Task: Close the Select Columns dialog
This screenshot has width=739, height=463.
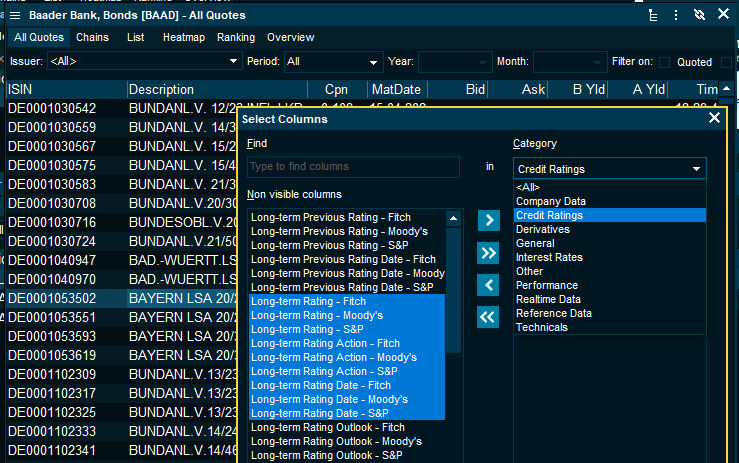Action: coord(714,118)
